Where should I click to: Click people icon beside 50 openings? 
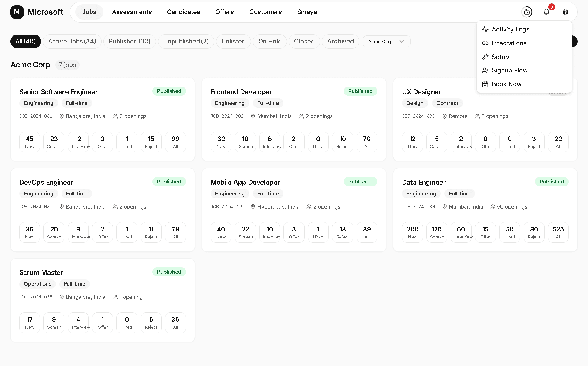tap(493, 207)
